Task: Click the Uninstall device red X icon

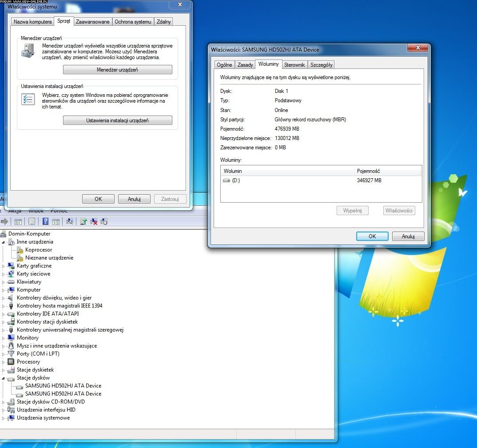Action: 94,222
